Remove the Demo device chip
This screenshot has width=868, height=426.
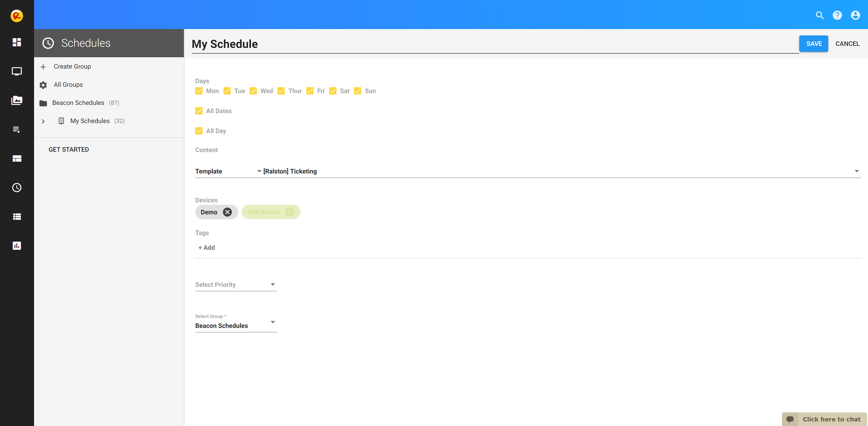[228, 212]
